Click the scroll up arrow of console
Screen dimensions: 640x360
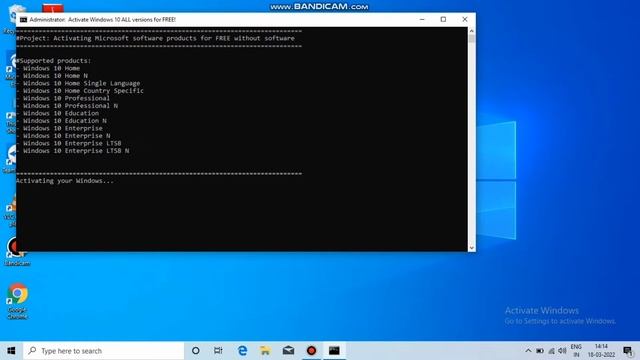tap(472, 31)
